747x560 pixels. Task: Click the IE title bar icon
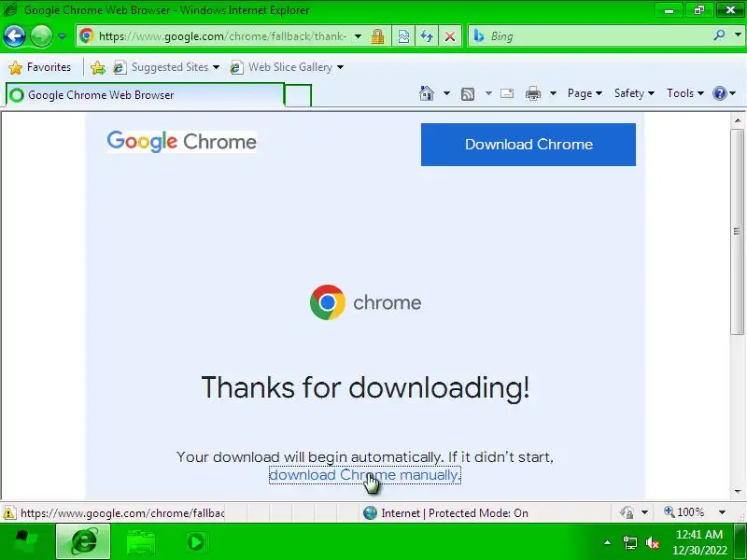pyautogui.click(x=10, y=10)
